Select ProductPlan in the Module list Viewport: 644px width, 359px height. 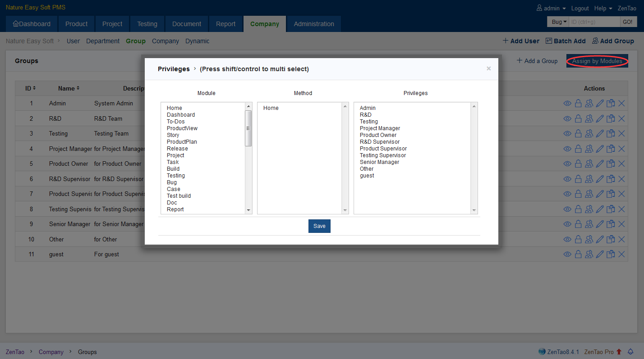[182, 142]
